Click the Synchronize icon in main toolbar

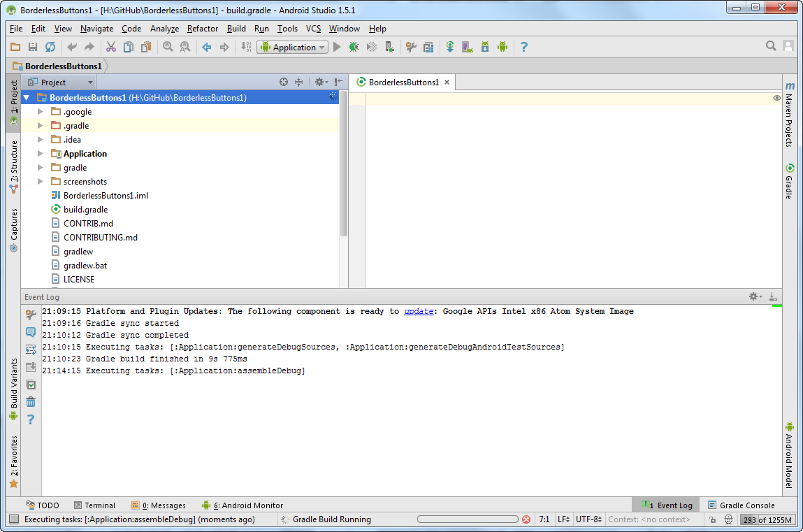click(x=50, y=47)
